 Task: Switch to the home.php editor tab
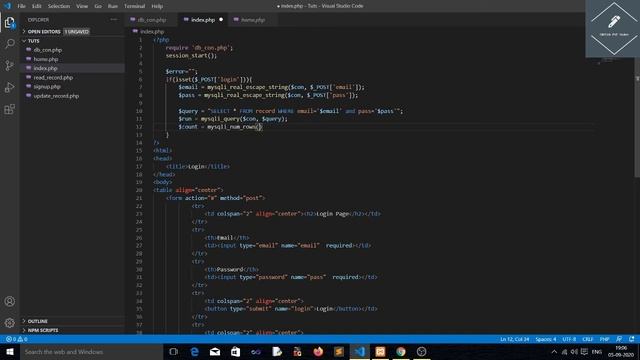(253, 20)
